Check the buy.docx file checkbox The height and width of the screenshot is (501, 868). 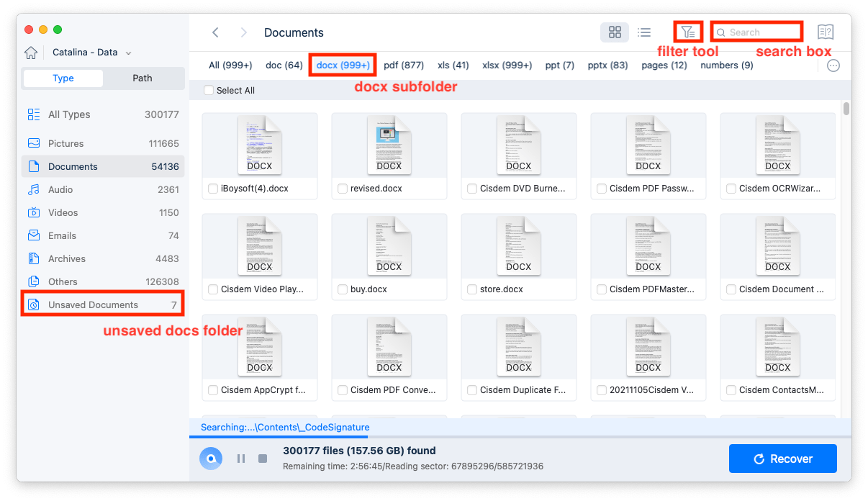click(343, 289)
